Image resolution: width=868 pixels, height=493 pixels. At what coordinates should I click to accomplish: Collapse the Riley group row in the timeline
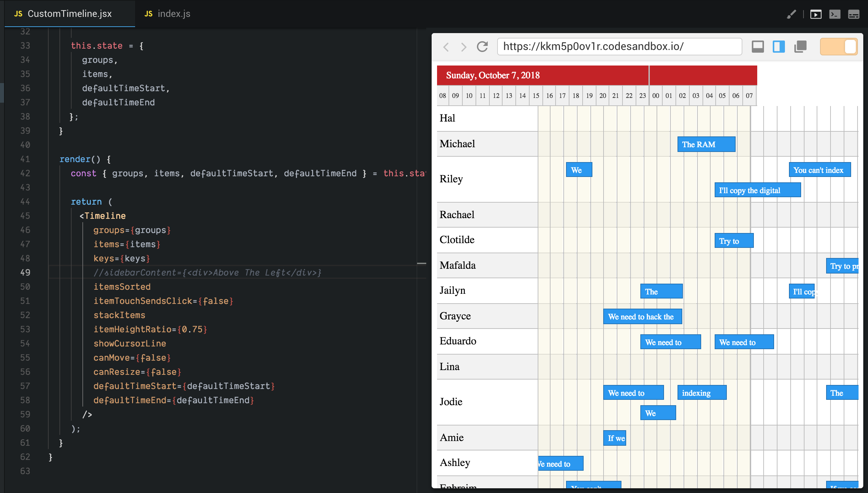point(451,179)
